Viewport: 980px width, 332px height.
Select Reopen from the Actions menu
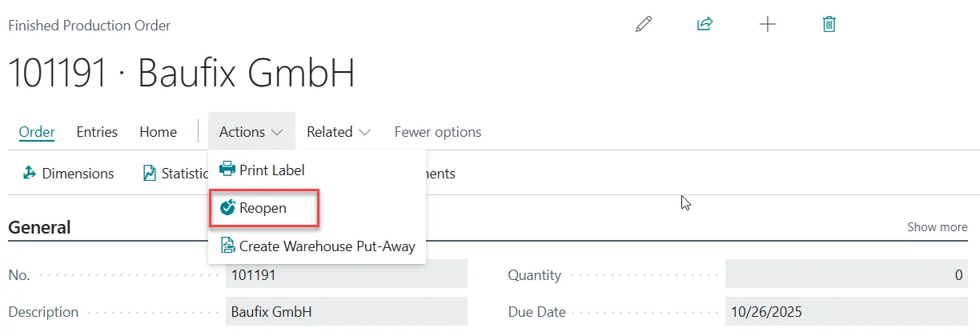pyautogui.click(x=263, y=208)
